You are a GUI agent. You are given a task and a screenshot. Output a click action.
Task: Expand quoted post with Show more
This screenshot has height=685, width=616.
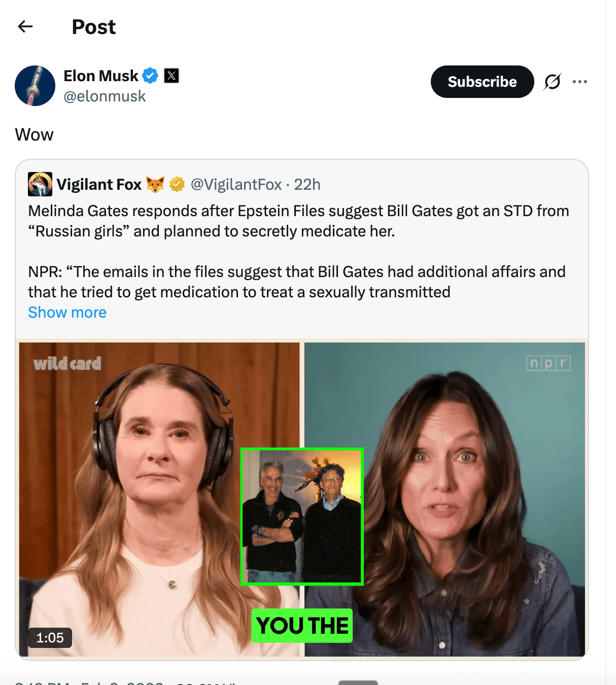pos(67,313)
